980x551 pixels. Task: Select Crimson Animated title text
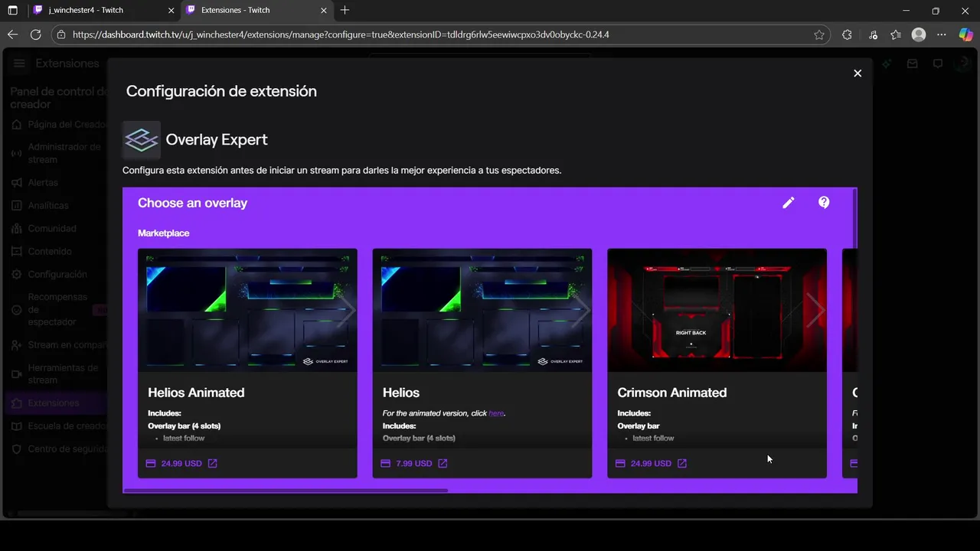pyautogui.click(x=672, y=393)
